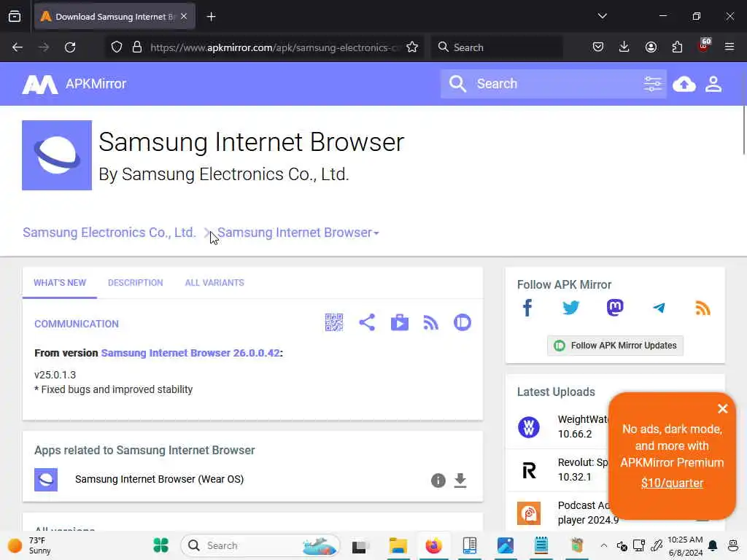Open the user account icon in APKMirror header
This screenshot has height=560, width=747.
713,85
